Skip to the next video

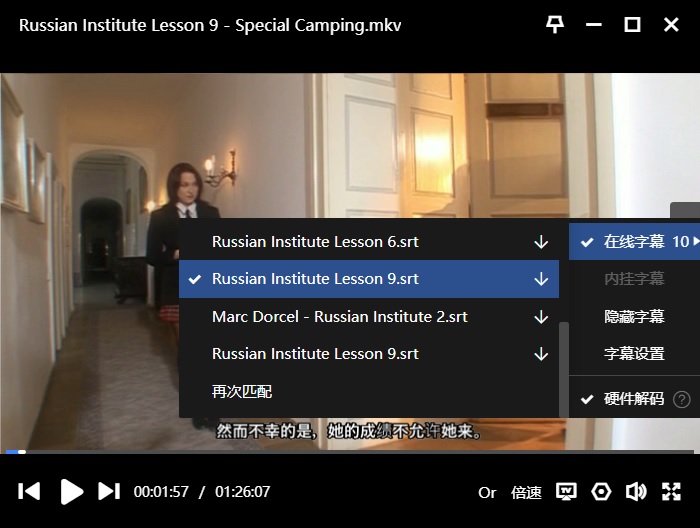tap(109, 491)
